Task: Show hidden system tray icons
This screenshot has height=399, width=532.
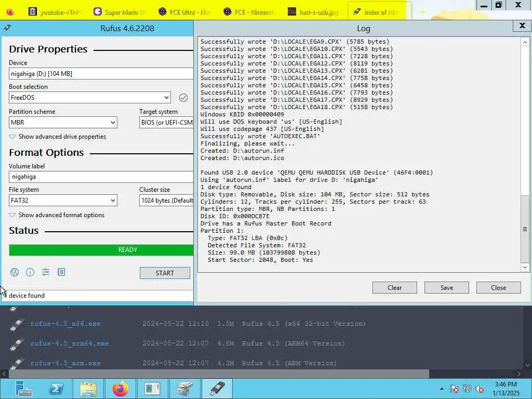Action: (442, 389)
